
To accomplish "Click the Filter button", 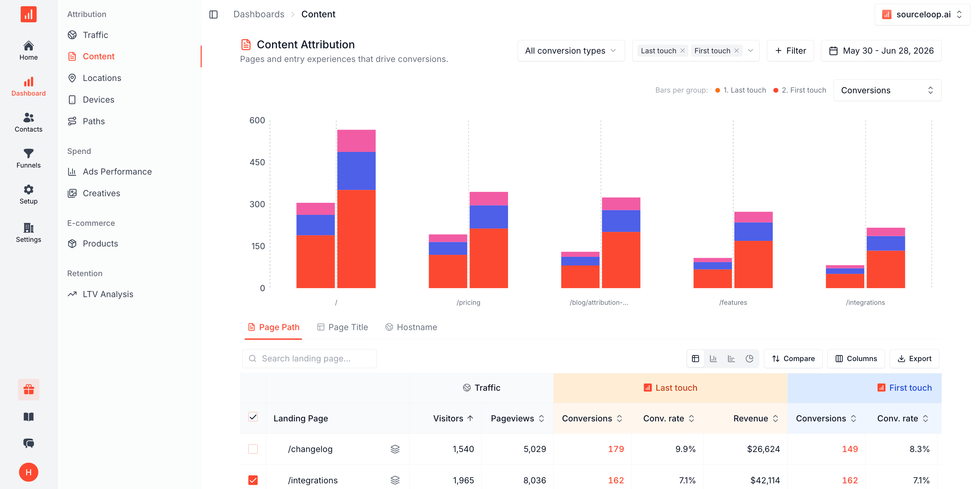I will click(791, 51).
